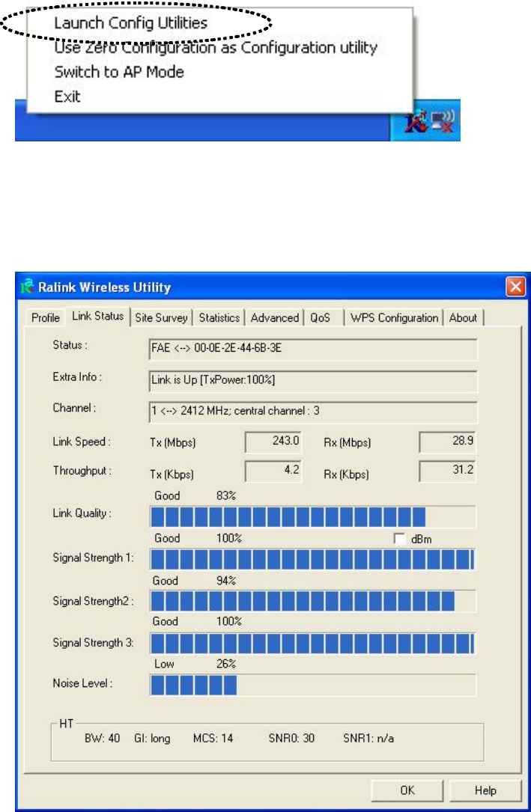Screen dimensions: 531x812
Task: Close the Ralink Wireless Utility window
Action: pyautogui.click(x=515, y=287)
